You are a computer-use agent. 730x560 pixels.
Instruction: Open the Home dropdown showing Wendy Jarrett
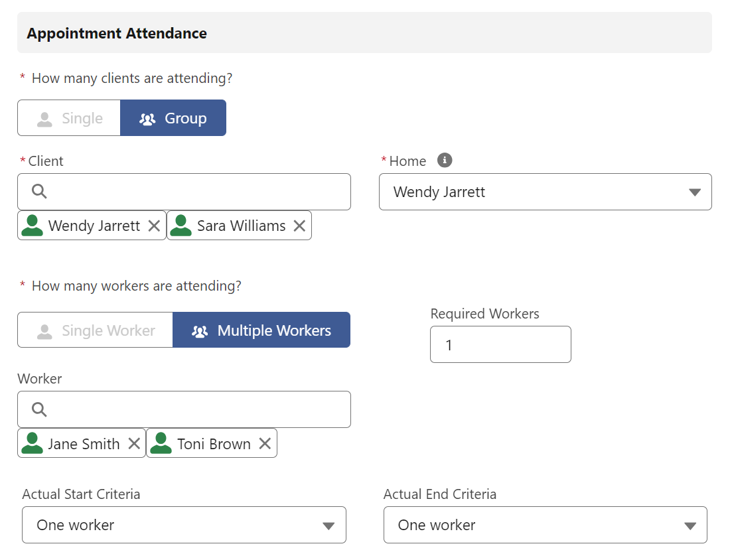click(x=544, y=191)
